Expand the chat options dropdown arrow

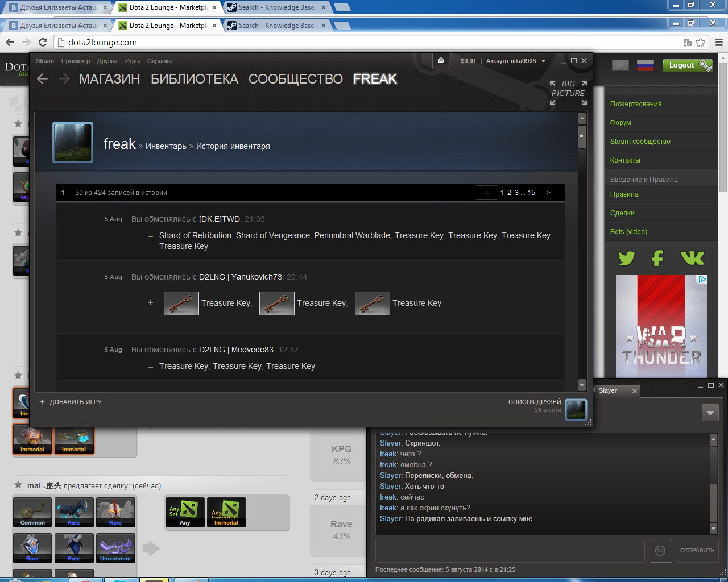coord(710,413)
